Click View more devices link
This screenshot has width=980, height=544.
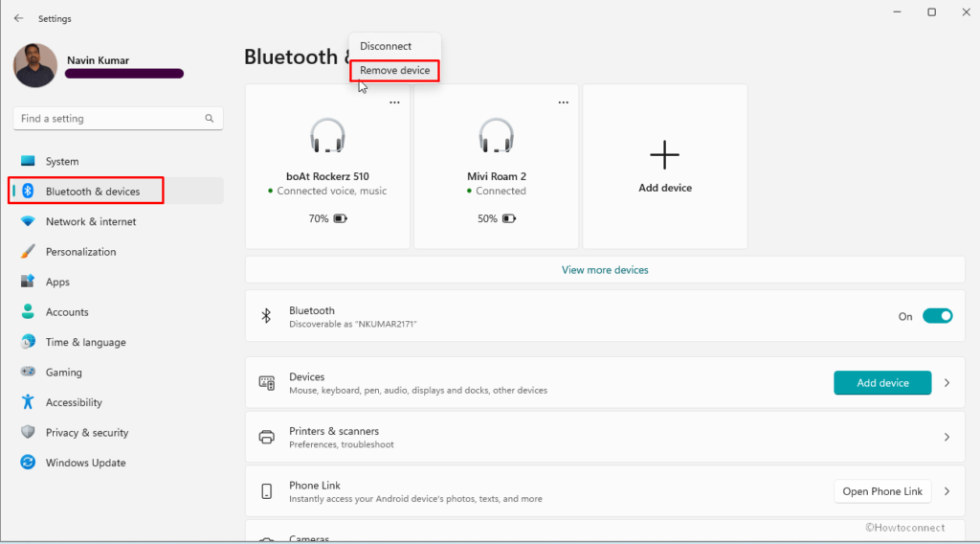(605, 270)
